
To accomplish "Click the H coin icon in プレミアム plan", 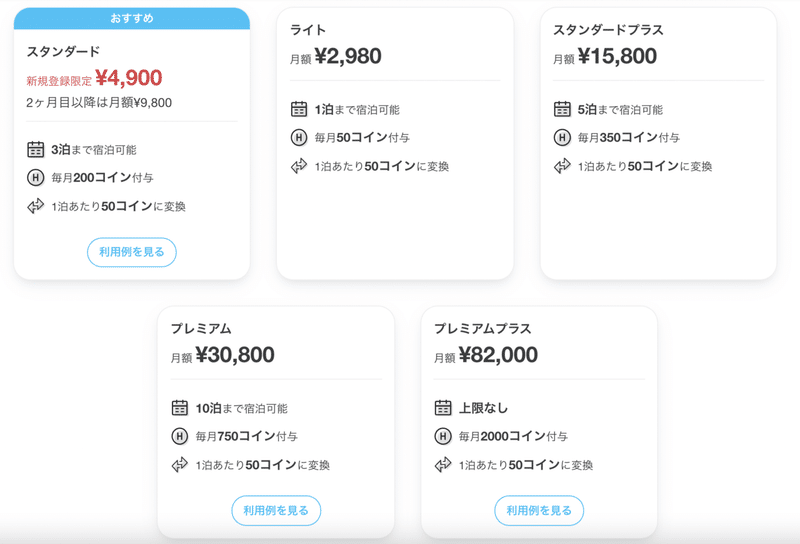I will tap(180, 436).
